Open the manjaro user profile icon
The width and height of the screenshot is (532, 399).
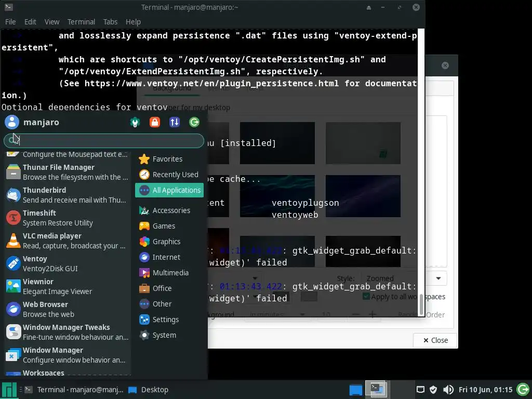(x=12, y=122)
